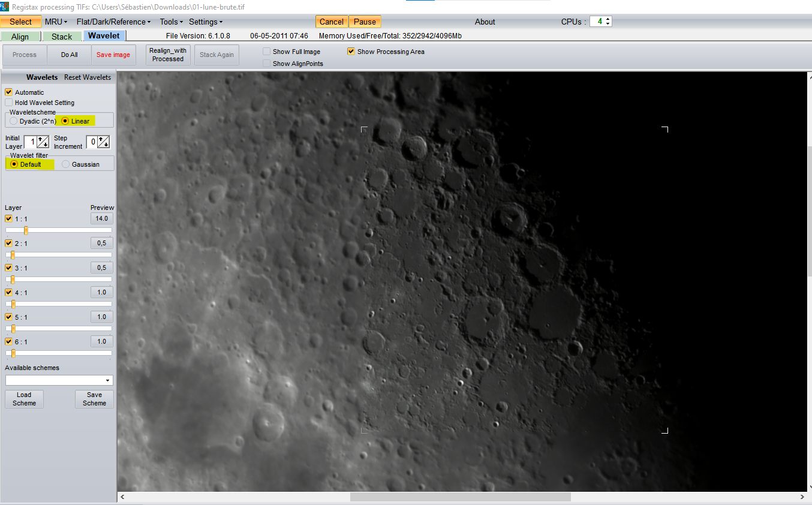Click the layer 4 wavelet slider handle
Image resolution: width=812 pixels, height=505 pixels.
14,304
